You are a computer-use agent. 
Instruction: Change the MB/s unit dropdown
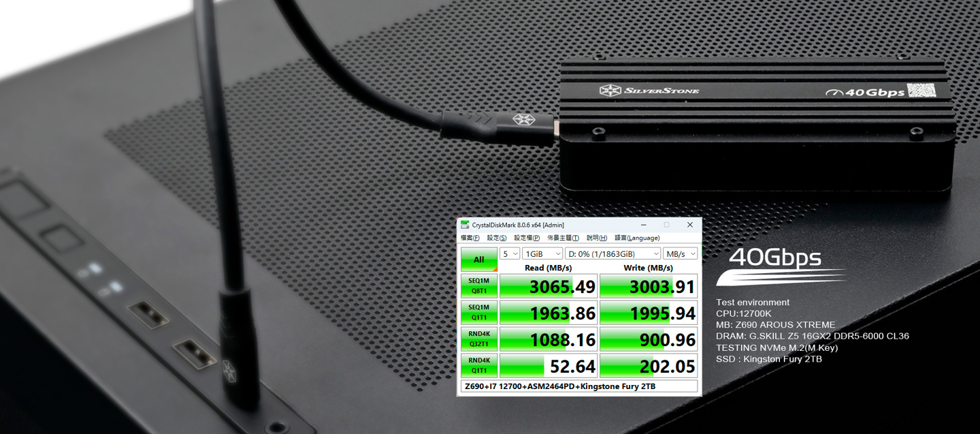[x=681, y=253]
